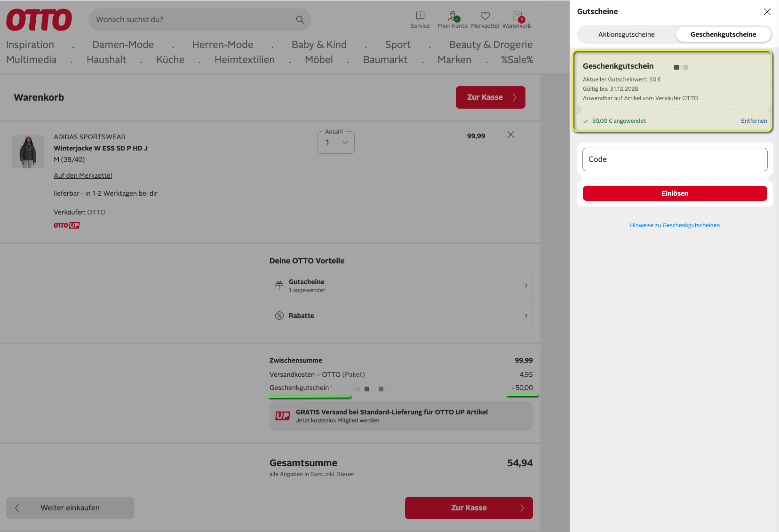Click the Wonach suchst du search field
This screenshot has height=532, width=779.
pos(200,20)
